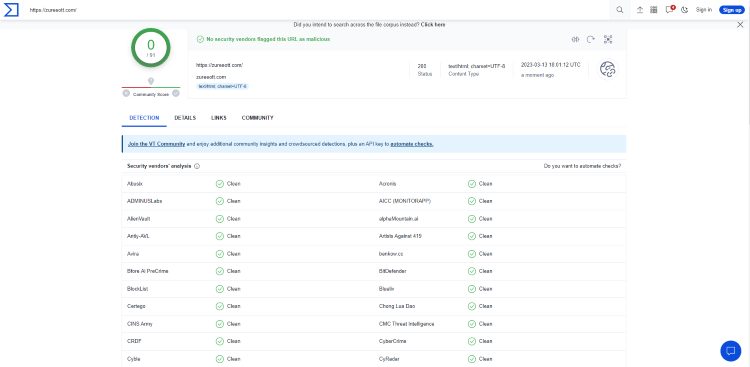This screenshot has height=367, width=750.
Task: Click the Content Type label
Action: pyautogui.click(x=463, y=74)
